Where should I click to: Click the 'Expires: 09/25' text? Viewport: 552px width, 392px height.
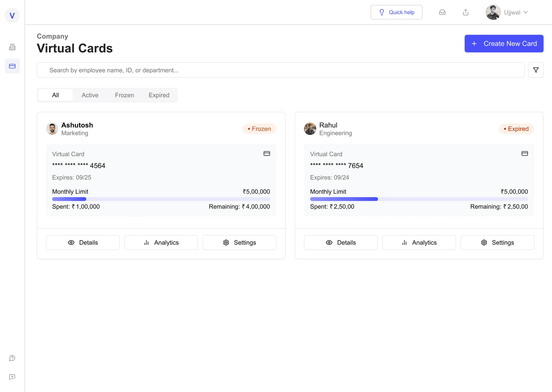coord(72,178)
